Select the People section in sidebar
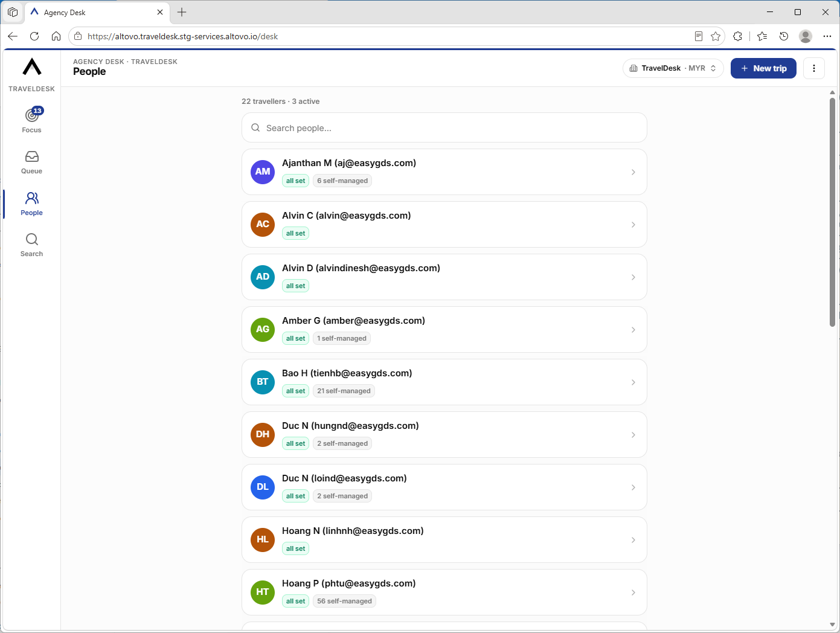Viewport: 840px width, 633px height. click(x=32, y=204)
